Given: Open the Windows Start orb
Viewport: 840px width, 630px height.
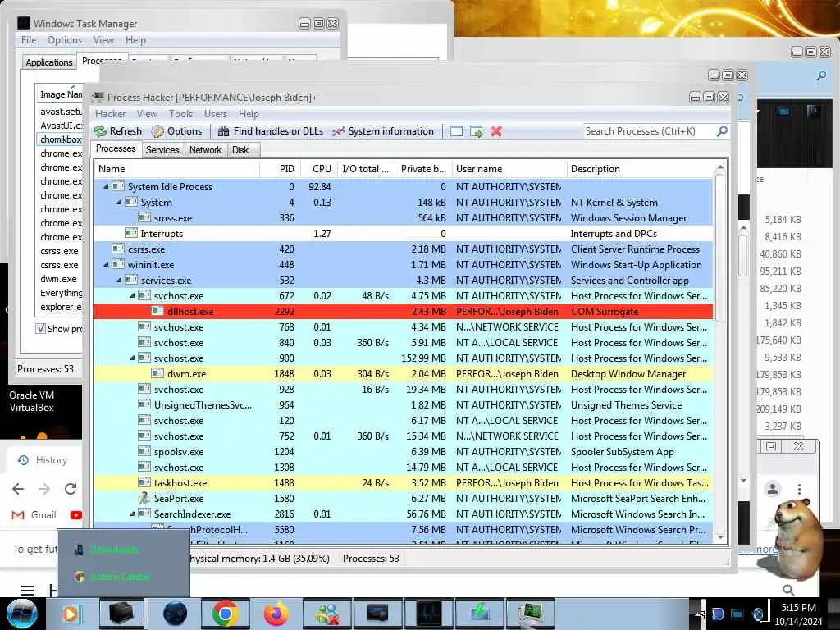Looking at the screenshot, I should [21, 614].
